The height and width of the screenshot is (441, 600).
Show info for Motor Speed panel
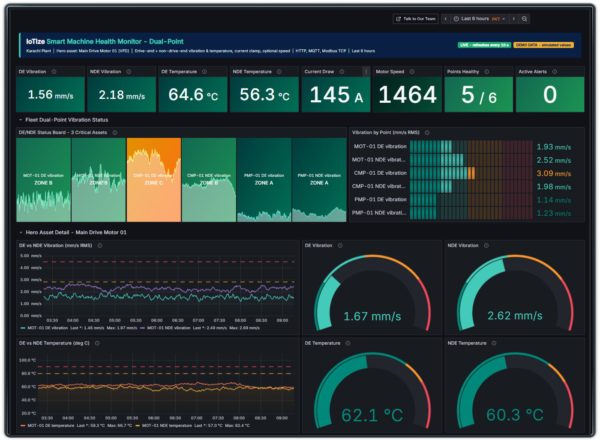(x=412, y=72)
